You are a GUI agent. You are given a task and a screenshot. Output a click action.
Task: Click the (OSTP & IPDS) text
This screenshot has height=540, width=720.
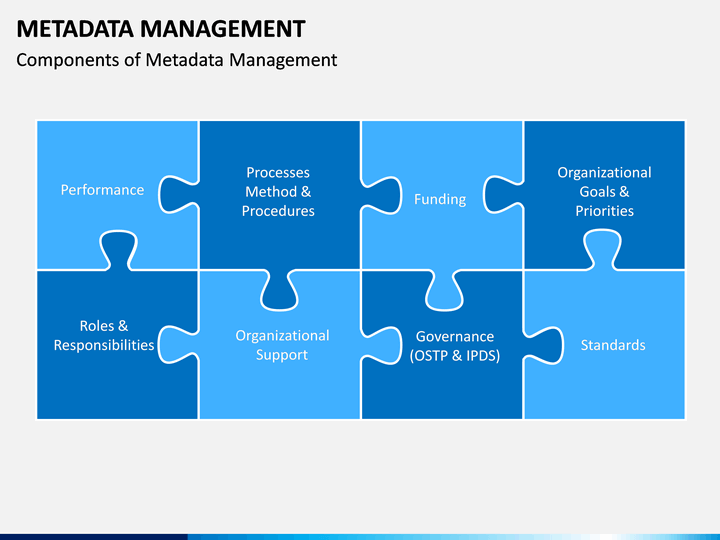(455, 355)
